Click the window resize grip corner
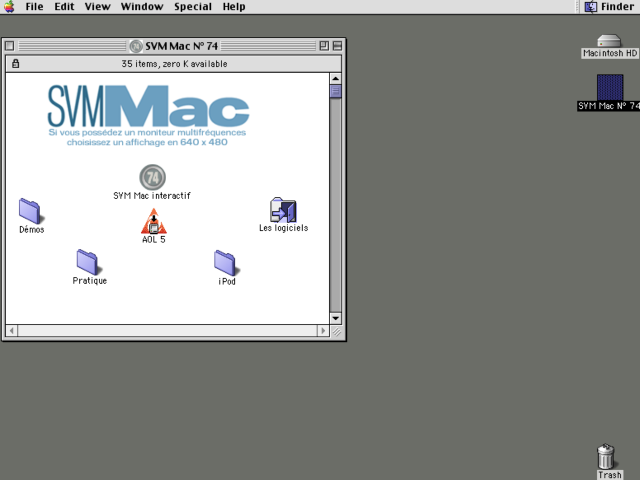 pyautogui.click(x=336, y=331)
